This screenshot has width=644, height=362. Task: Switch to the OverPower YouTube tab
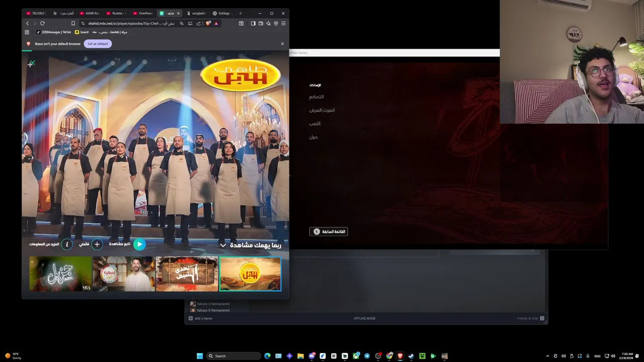point(143,13)
